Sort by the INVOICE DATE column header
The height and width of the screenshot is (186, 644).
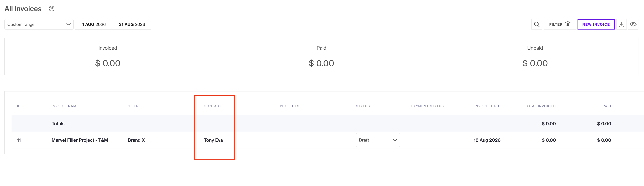(487, 106)
